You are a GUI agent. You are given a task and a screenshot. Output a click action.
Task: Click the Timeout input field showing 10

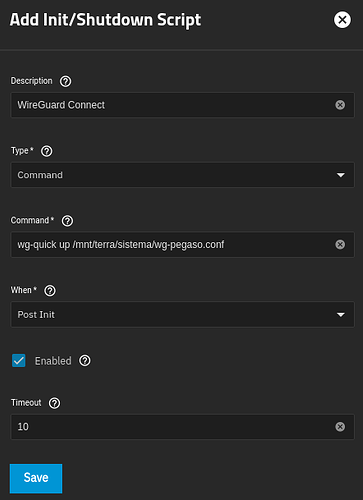(182, 427)
